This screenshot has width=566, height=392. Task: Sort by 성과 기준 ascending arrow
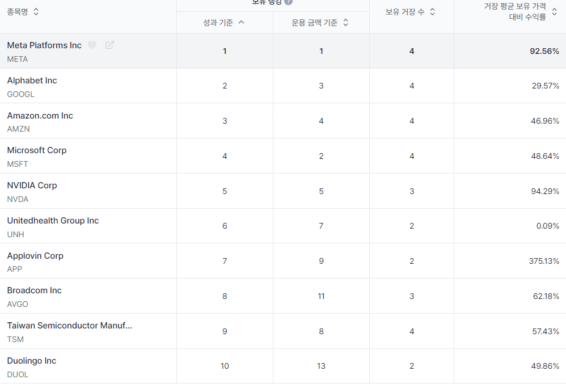(242, 22)
